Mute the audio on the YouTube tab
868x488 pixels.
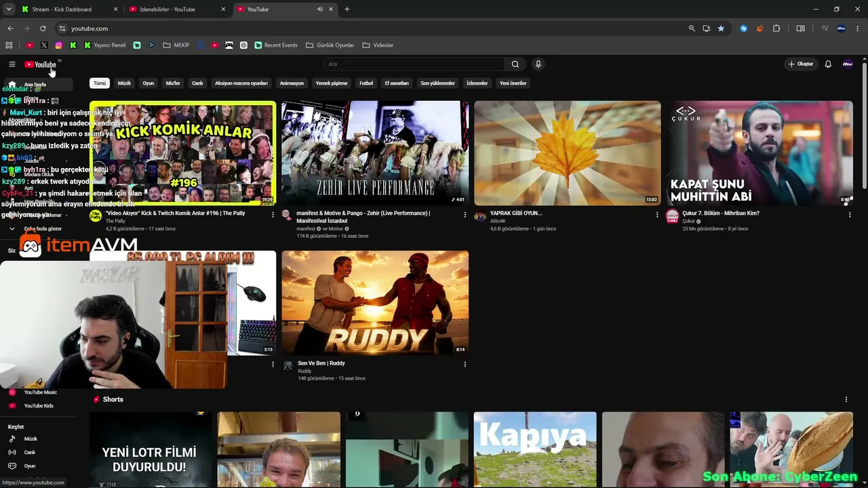320,9
